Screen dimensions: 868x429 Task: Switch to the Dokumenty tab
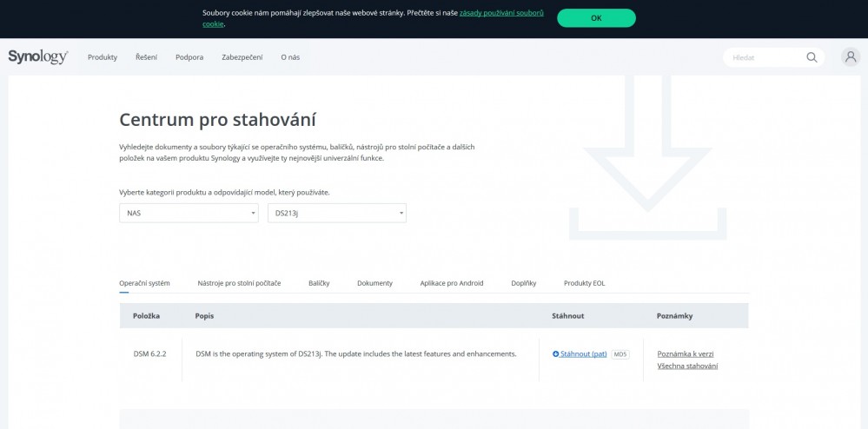point(374,283)
